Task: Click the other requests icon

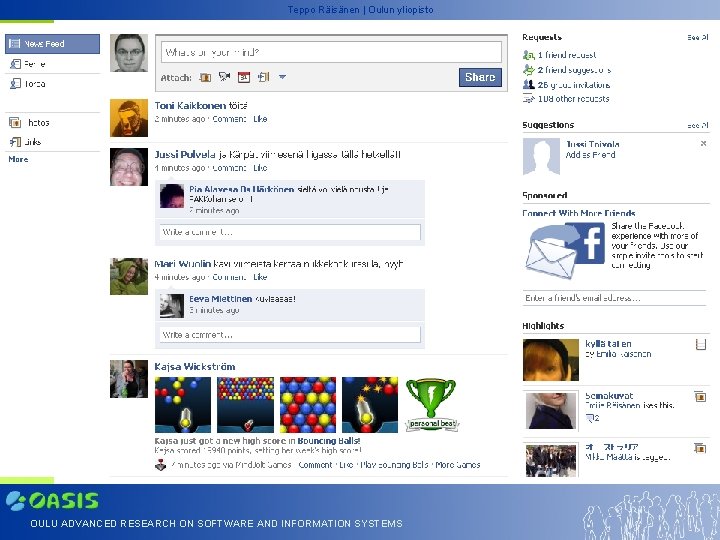Action: [529, 98]
